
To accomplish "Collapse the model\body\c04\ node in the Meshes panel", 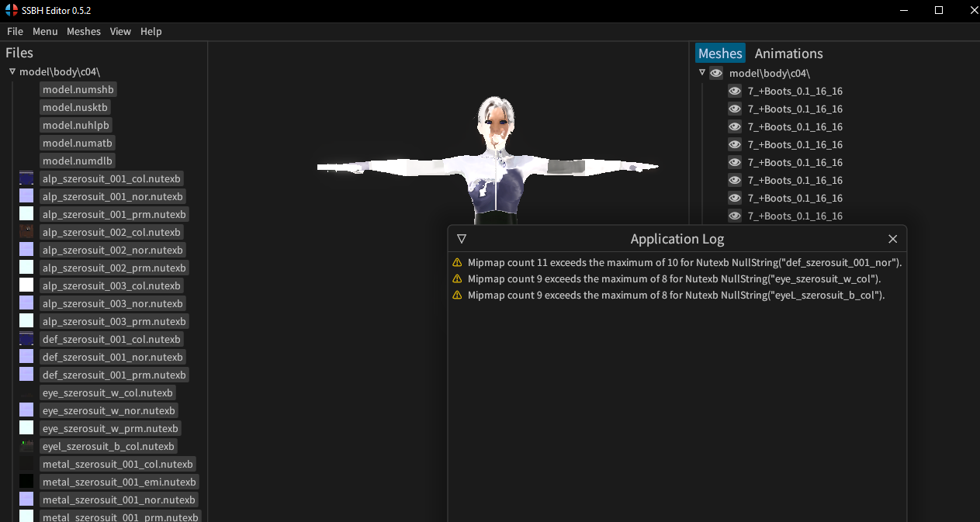I will 701,72.
